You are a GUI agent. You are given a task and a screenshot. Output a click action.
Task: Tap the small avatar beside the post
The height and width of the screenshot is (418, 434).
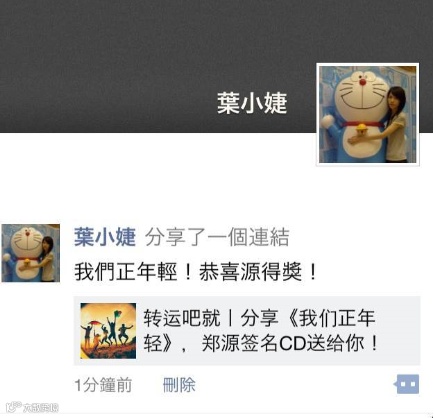[x=31, y=253]
